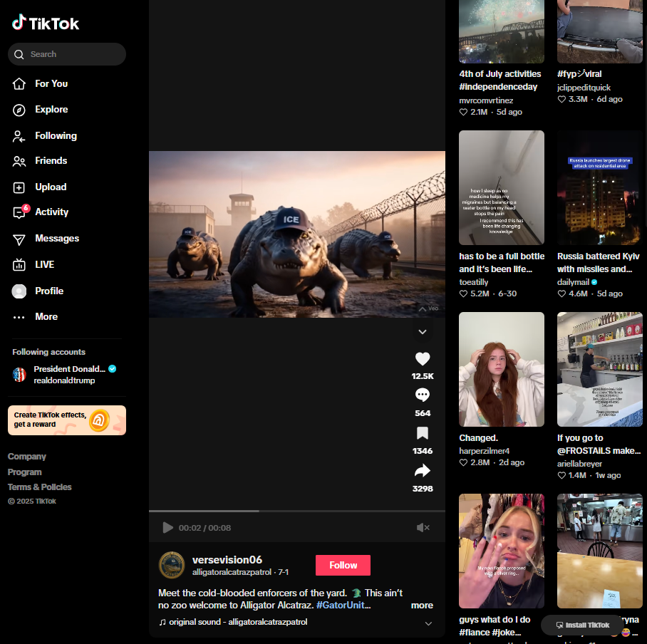Go to next video with down chevron
Screen dimensions: 647x644
tap(423, 331)
